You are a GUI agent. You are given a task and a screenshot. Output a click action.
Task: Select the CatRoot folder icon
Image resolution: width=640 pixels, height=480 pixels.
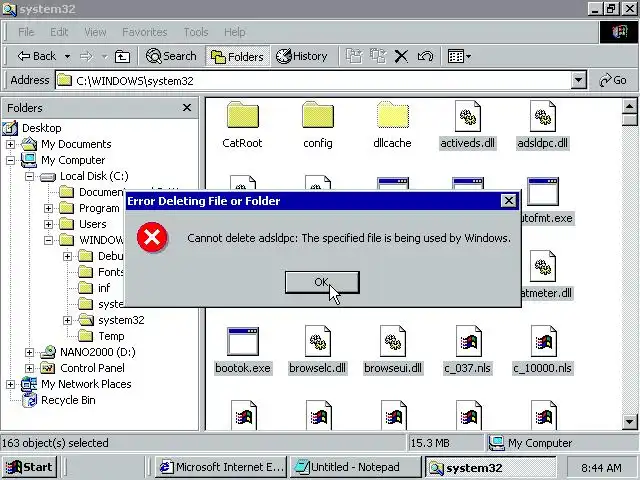(242, 116)
